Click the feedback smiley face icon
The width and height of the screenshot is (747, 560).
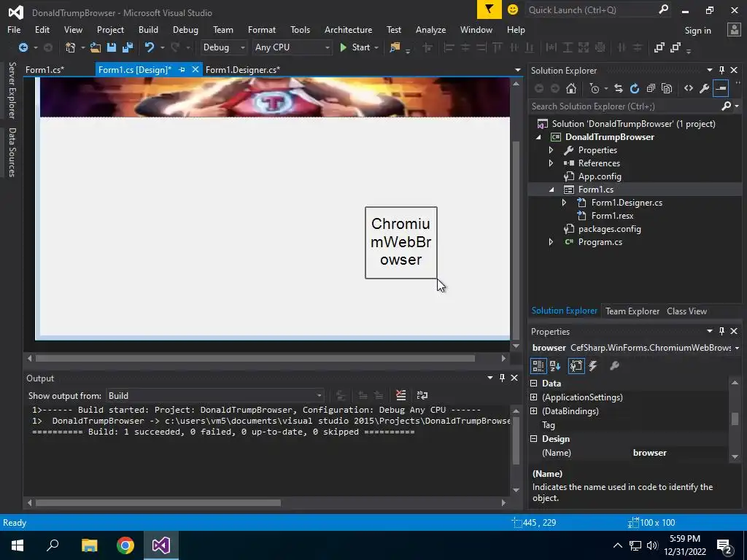click(513, 9)
